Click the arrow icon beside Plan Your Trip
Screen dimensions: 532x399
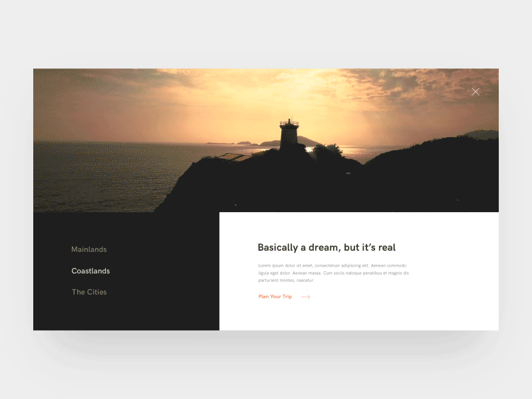(x=305, y=297)
